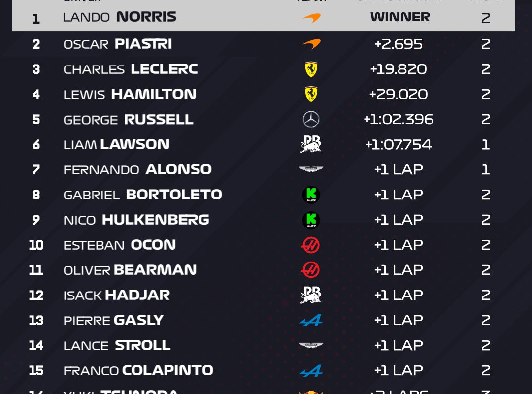The image size is (532, 394).
Task: Click the Alpine logo for Franco Colapinto
Action: pos(311,370)
